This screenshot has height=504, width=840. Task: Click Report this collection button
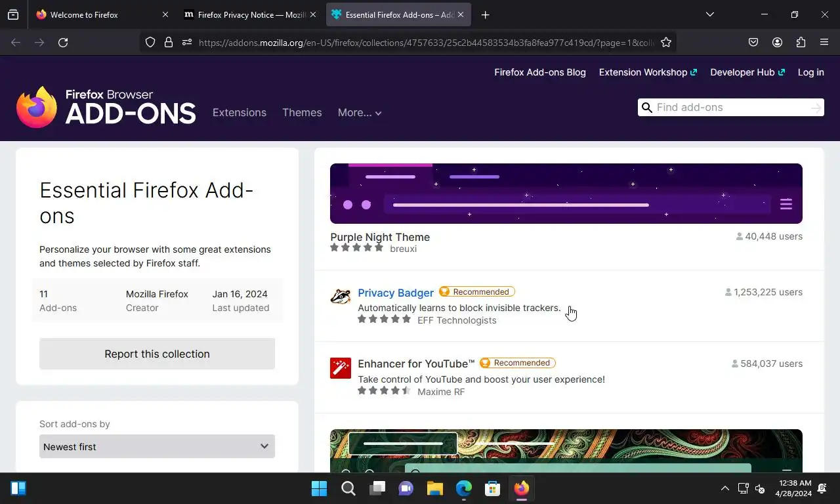[x=157, y=354]
